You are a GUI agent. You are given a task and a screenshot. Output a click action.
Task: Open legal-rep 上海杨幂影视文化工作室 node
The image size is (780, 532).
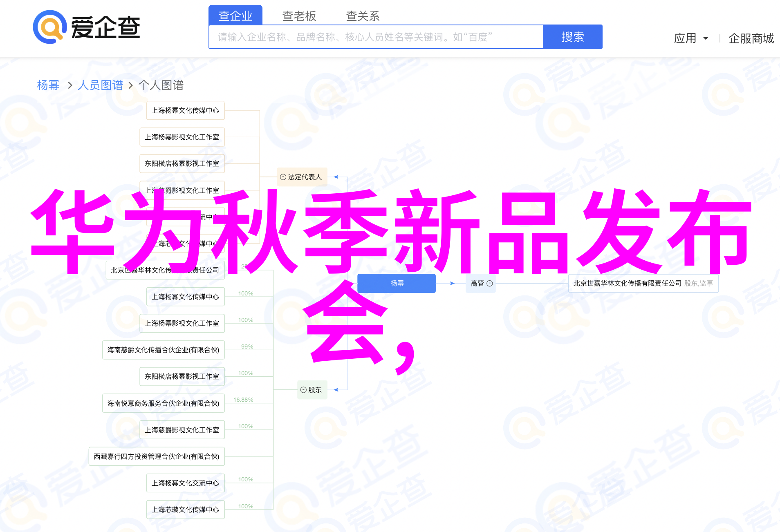tap(182, 137)
